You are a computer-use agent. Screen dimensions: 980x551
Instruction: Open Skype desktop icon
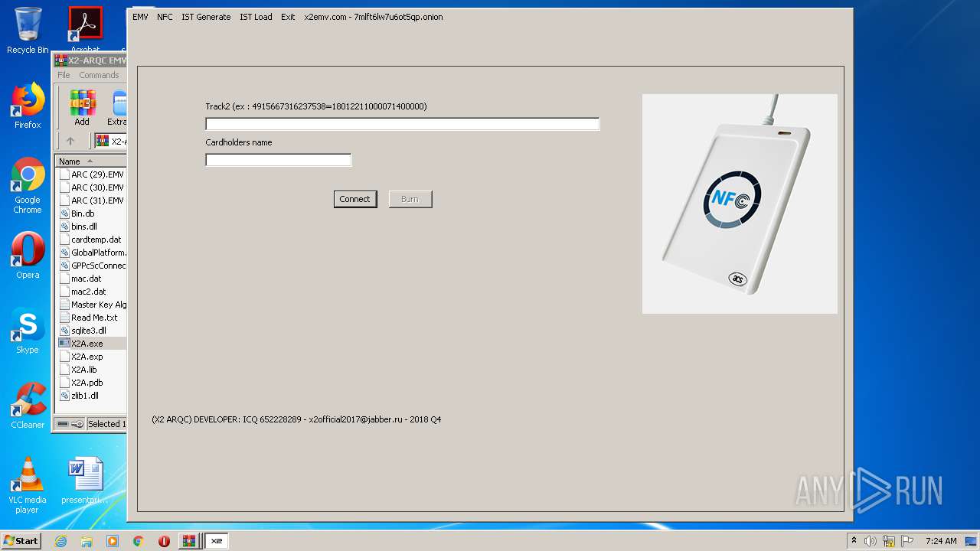tap(28, 331)
